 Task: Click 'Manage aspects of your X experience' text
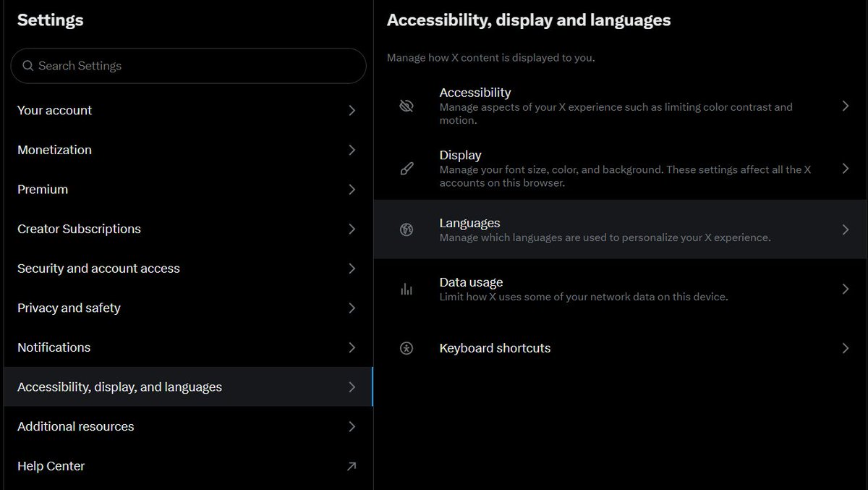pos(616,114)
